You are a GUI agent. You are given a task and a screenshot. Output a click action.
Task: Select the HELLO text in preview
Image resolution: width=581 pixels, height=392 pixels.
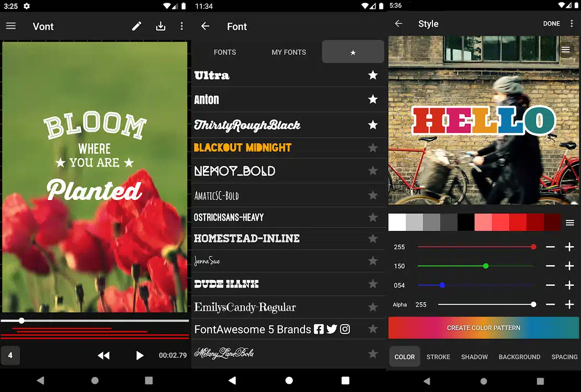click(x=483, y=120)
